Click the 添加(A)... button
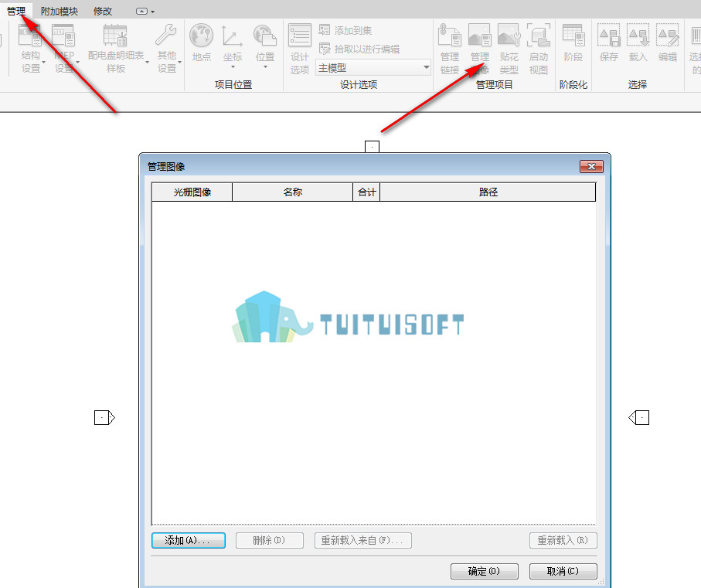The width and height of the screenshot is (701, 588). (189, 540)
